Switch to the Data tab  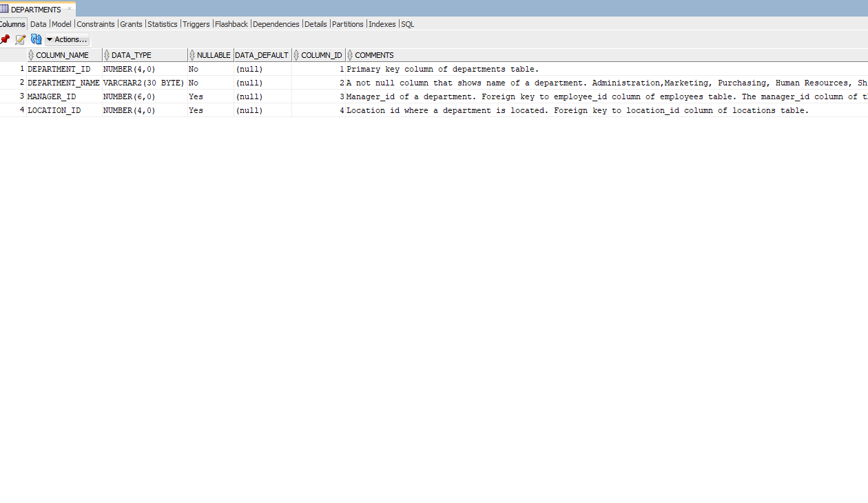(x=38, y=24)
